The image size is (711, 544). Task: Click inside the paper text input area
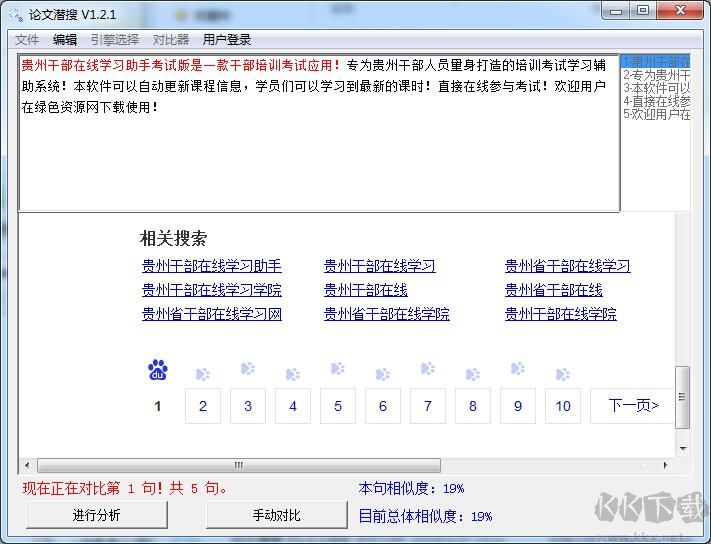pyautogui.click(x=318, y=150)
